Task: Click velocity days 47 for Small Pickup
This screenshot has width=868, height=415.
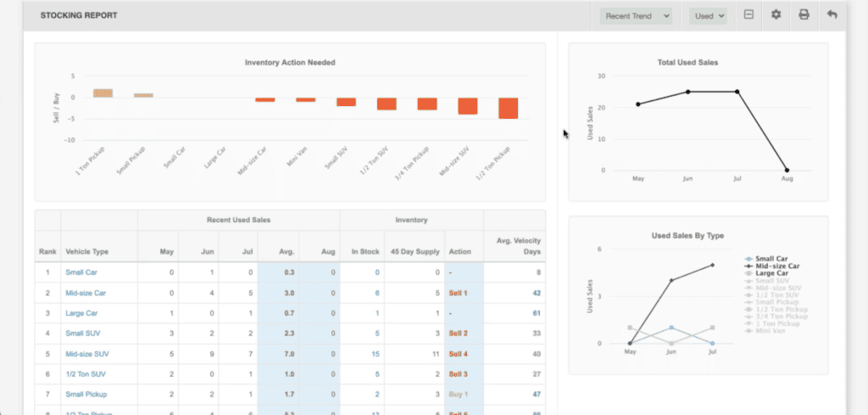Action: [x=537, y=395]
